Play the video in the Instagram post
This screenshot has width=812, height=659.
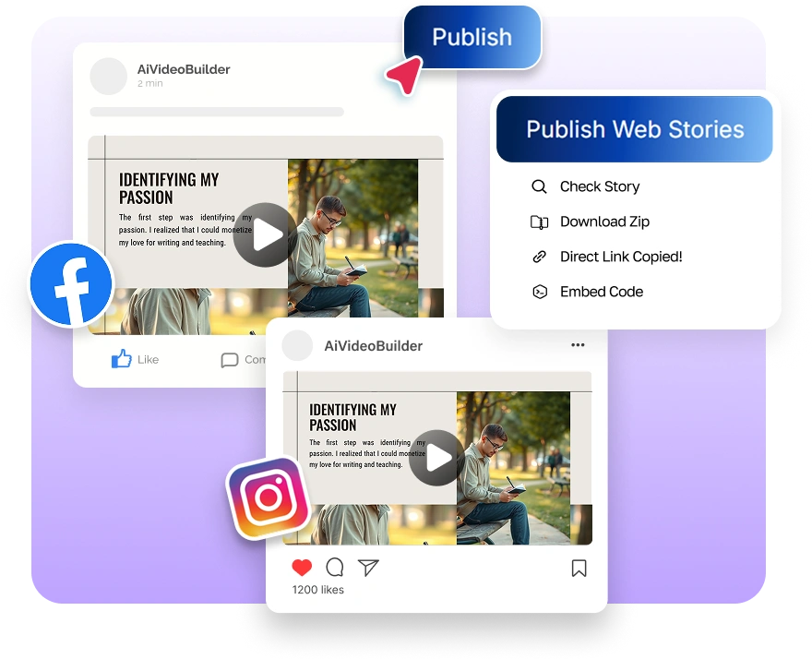(437, 458)
